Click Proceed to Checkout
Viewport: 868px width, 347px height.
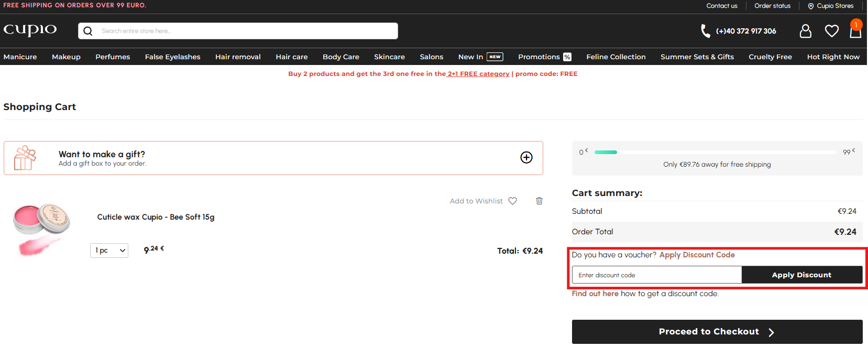click(717, 332)
